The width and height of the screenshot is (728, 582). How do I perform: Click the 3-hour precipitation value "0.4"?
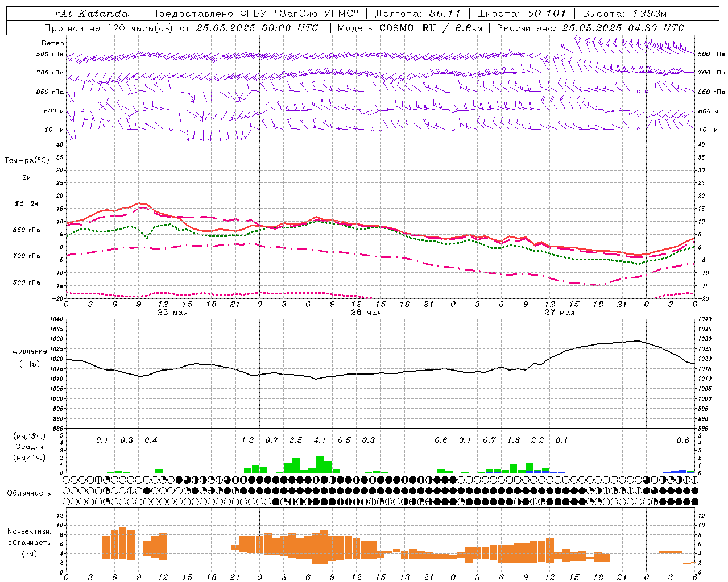coord(151,440)
